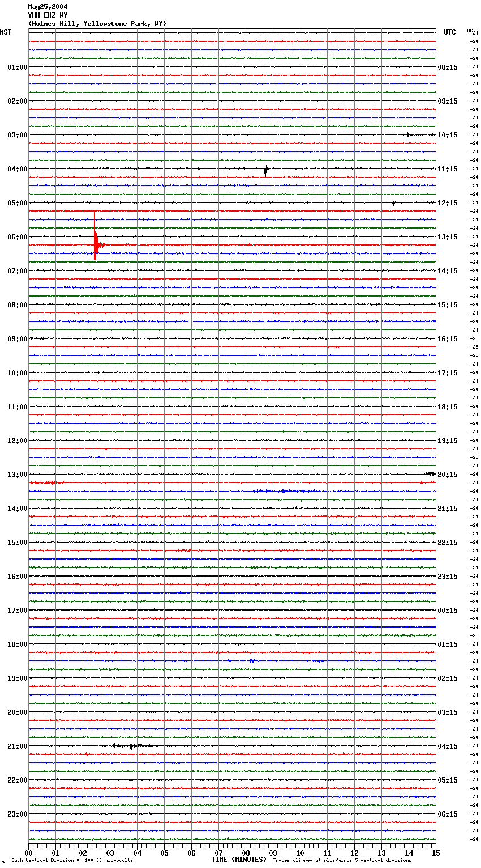Click the 13:15 UTC time label

pos(448,237)
